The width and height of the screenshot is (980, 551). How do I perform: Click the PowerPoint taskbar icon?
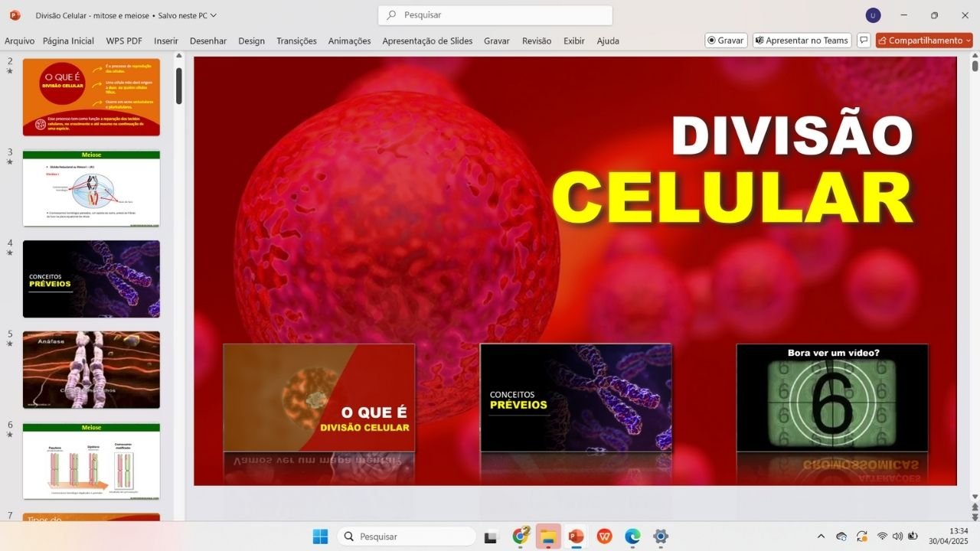click(576, 536)
